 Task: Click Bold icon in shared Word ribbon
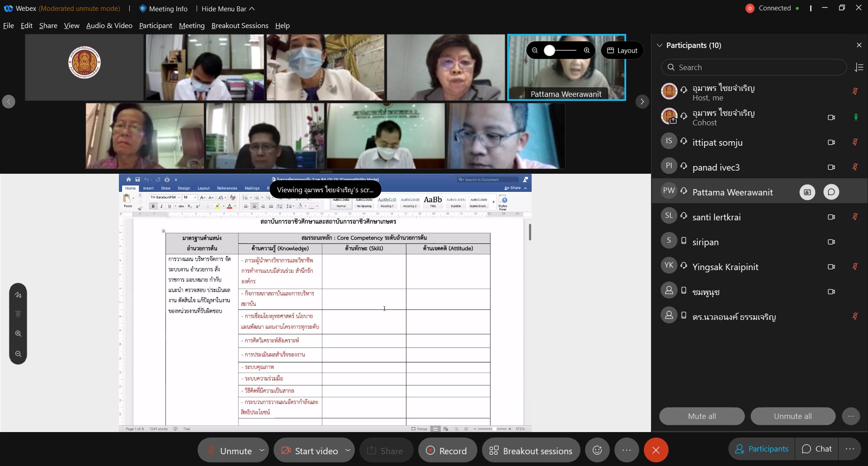coord(153,206)
